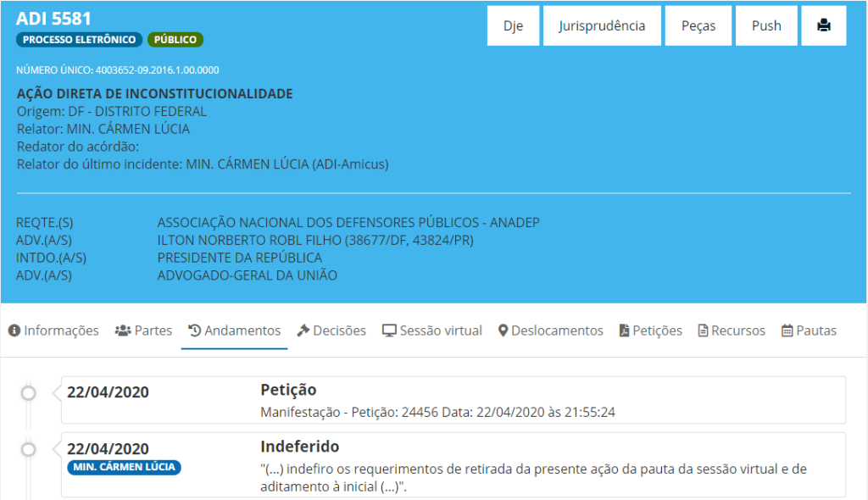Open the Informações tab
Viewport: 868px width, 500px height.
tap(53, 331)
